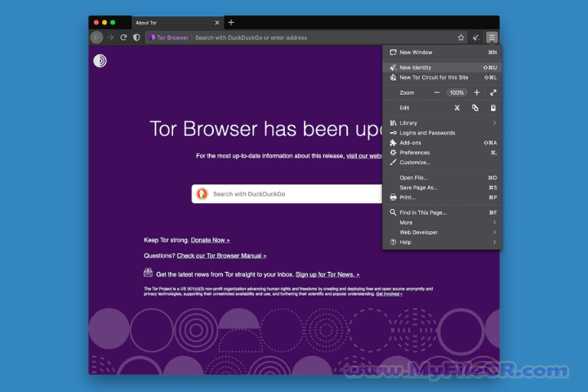Click the Paste clipboard icon
This screenshot has width=588, height=392.
[493, 108]
